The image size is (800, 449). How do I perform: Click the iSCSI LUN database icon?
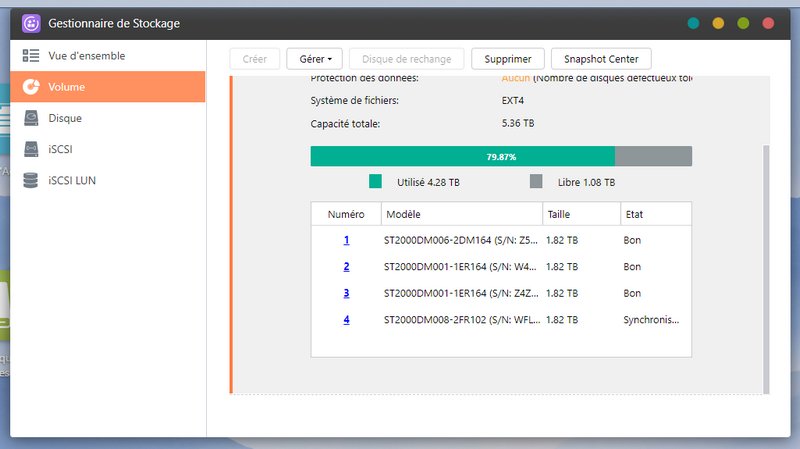pos(31,180)
